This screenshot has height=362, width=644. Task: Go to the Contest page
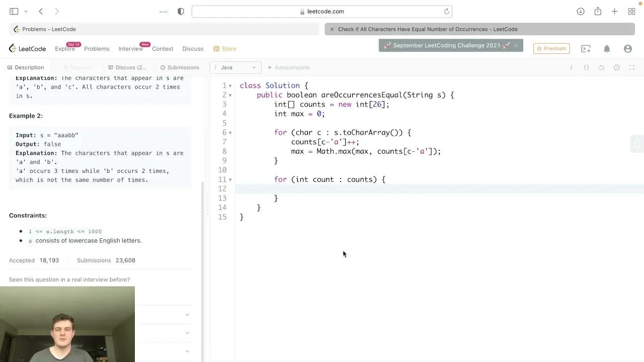[163, 49]
